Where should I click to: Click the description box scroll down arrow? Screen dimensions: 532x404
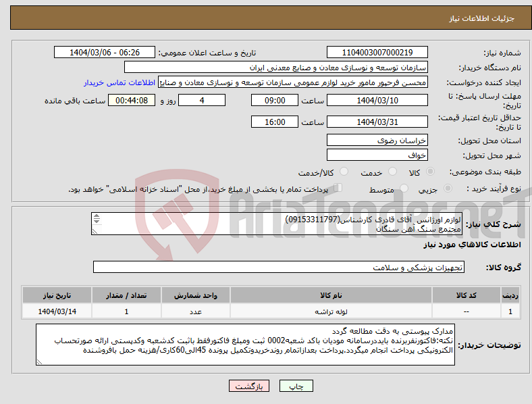tap(97, 221)
